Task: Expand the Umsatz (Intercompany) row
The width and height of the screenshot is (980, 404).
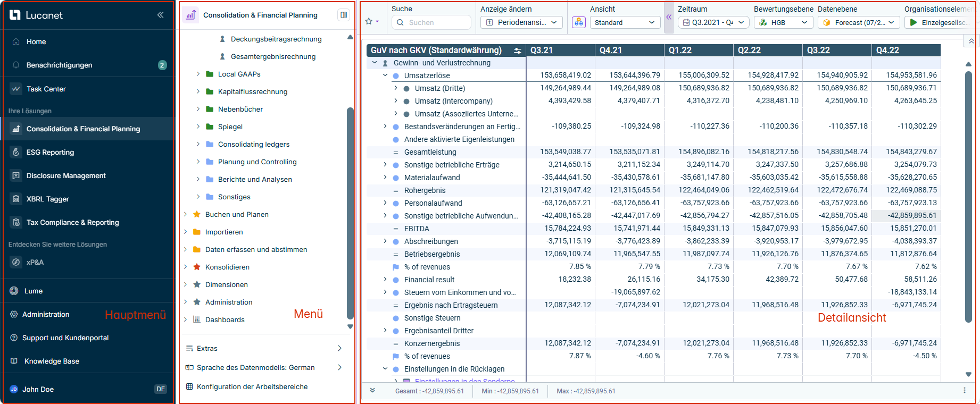Action: [396, 101]
